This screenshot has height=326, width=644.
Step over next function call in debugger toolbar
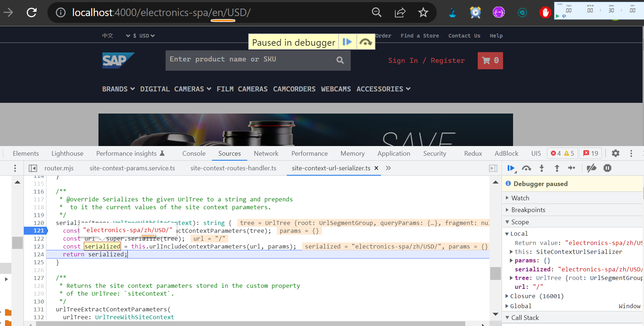[x=526, y=168]
